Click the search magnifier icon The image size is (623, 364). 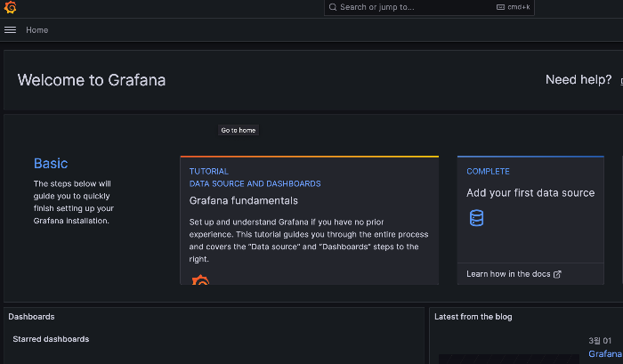(333, 7)
